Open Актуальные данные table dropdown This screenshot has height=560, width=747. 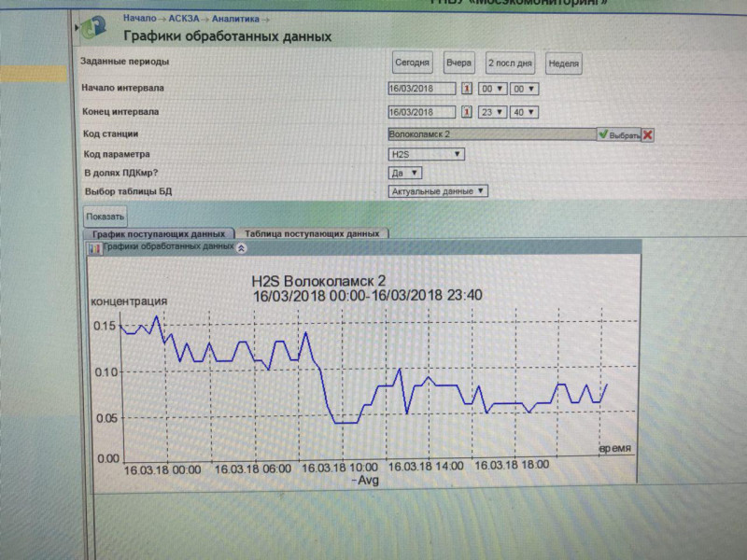438,191
